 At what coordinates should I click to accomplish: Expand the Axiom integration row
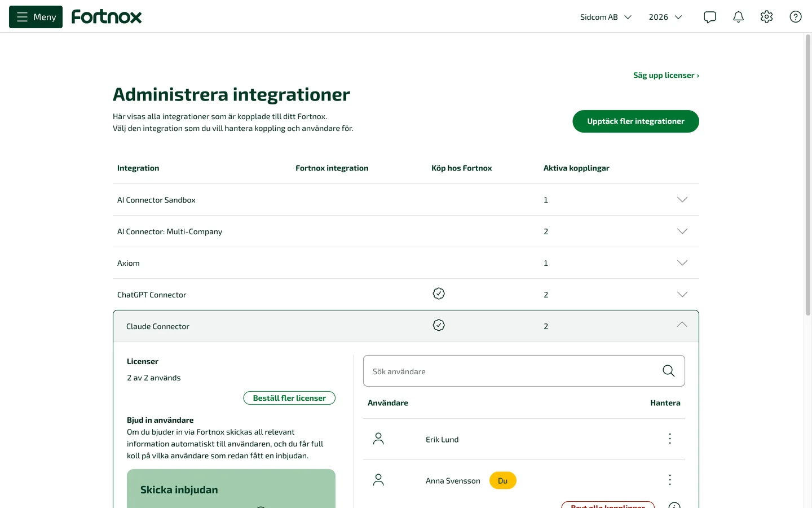click(x=682, y=263)
